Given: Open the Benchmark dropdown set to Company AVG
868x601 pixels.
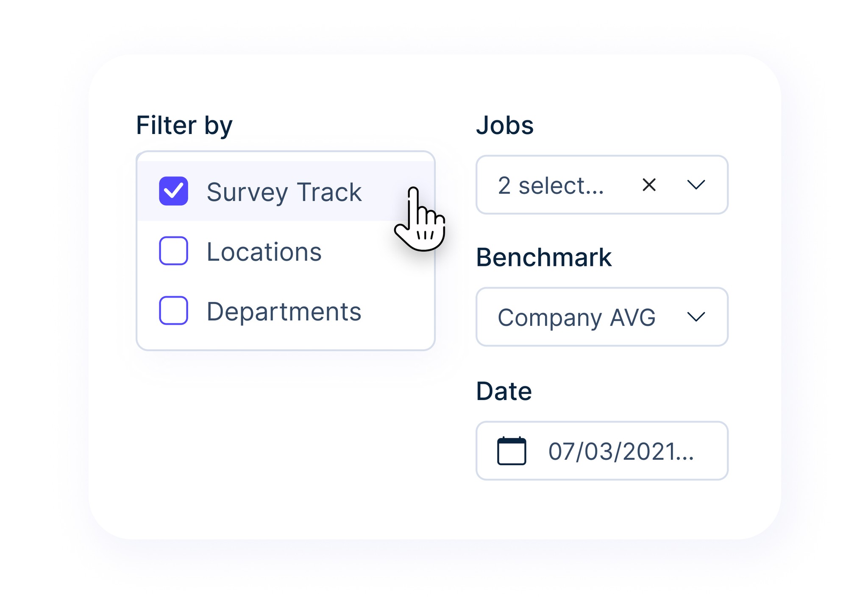Looking at the screenshot, I should (x=593, y=316).
